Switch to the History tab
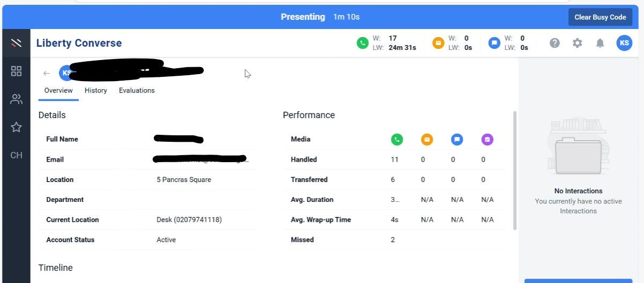This screenshot has height=283, width=644. point(96,91)
